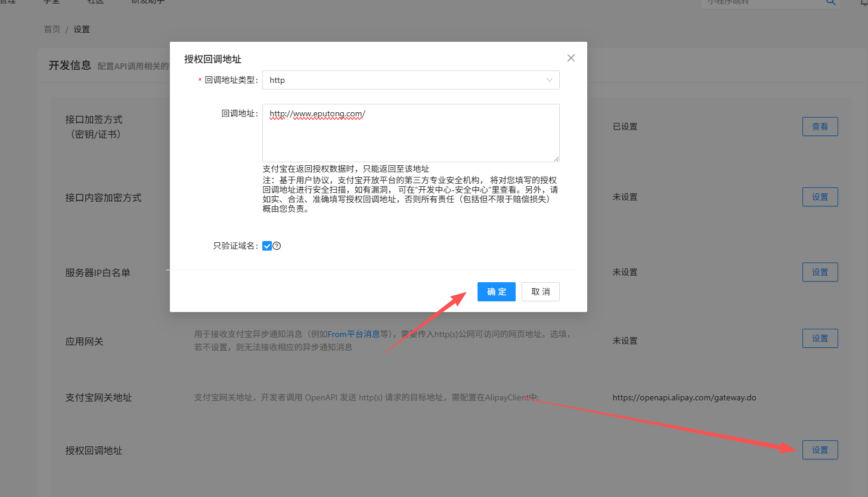The image size is (868, 497).
Task: Click 设置 for 服务器IP白名单
Action: click(x=820, y=272)
